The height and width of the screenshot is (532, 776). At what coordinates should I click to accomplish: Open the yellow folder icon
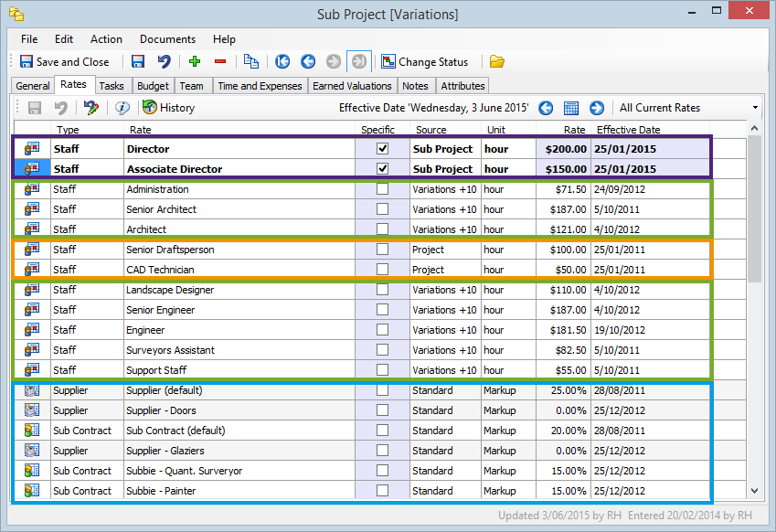click(496, 61)
